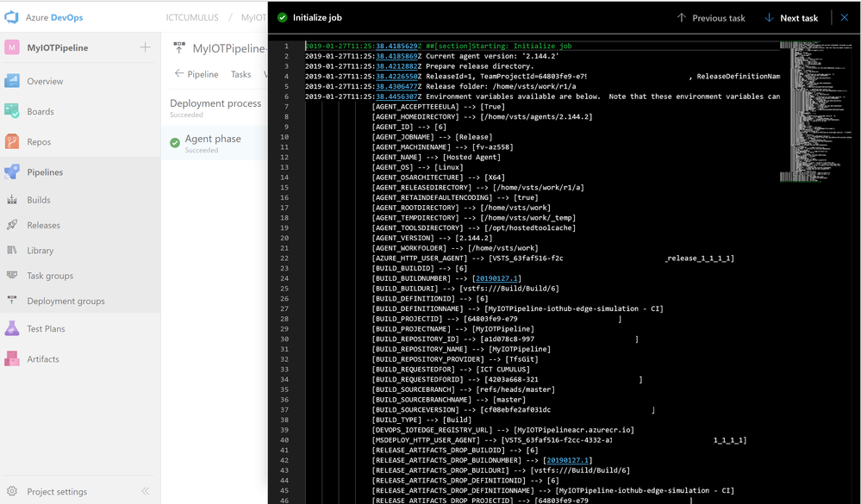The width and height of the screenshot is (861, 504).
Task: Click the back arrow icon before Pipeline
Action: pos(178,73)
